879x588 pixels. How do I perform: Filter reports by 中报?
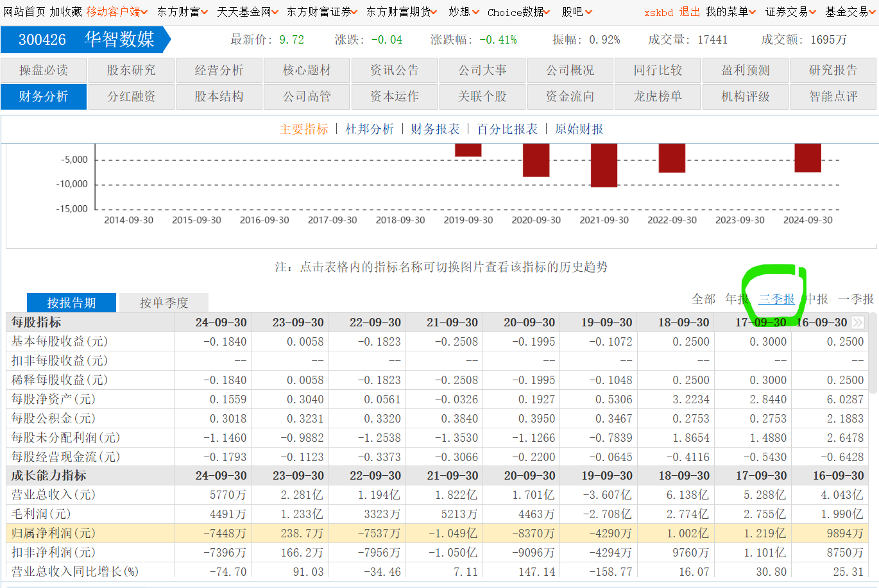[x=817, y=299]
